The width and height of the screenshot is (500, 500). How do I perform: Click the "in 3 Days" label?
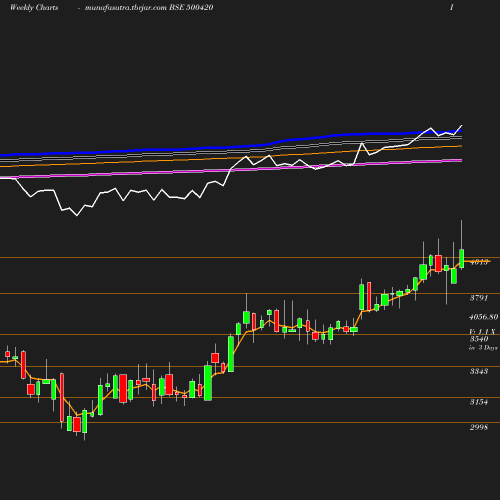click(483, 348)
